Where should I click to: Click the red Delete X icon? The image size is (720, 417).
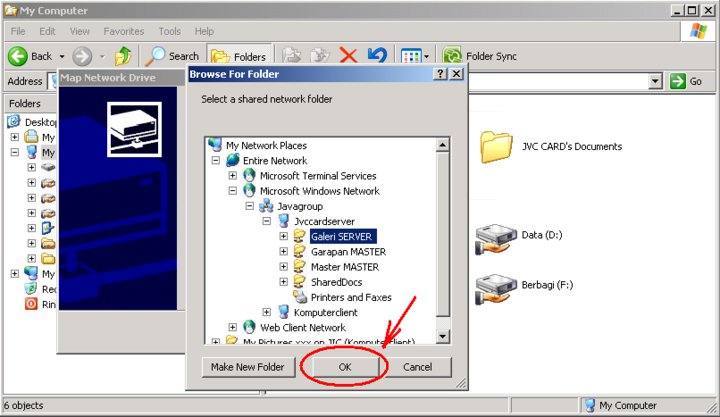tap(348, 56)
